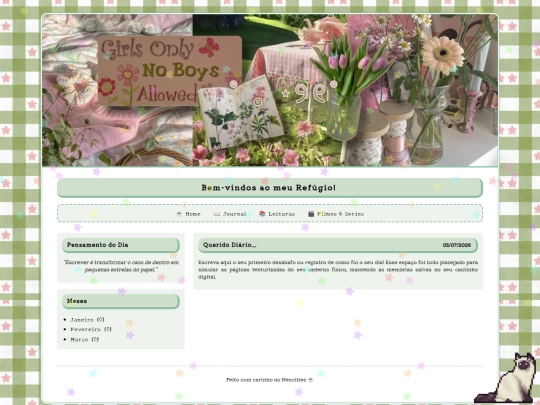Image resolution: width=540 pixels, height=405 pixels.
Task: Select the Janeiro (0) month entry
Action: [x=87, y=320]
